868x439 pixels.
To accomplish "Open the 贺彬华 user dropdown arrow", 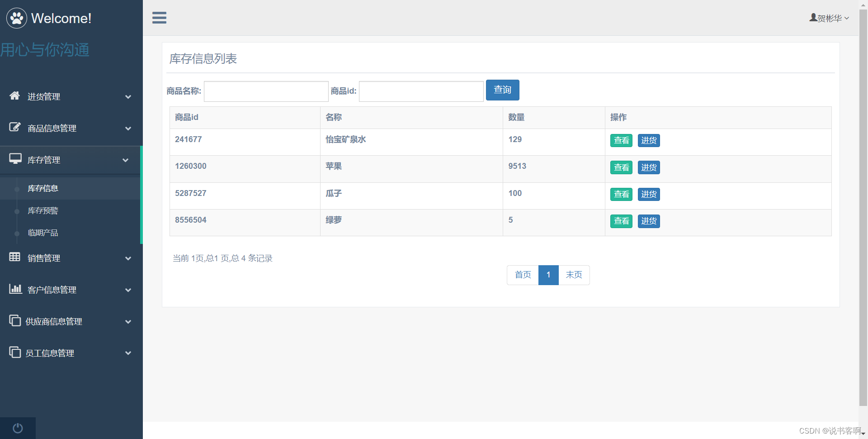I will 847,19.
